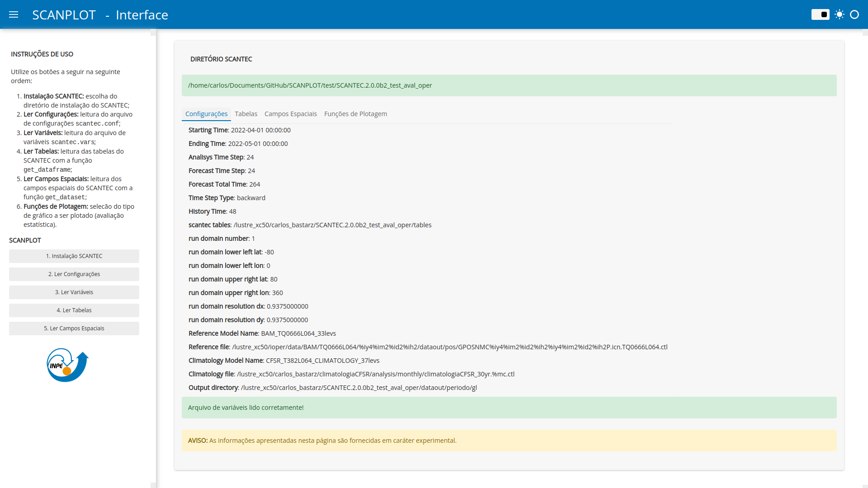Click the History Time 48 line
868x488 pixels.
point(212,211)
